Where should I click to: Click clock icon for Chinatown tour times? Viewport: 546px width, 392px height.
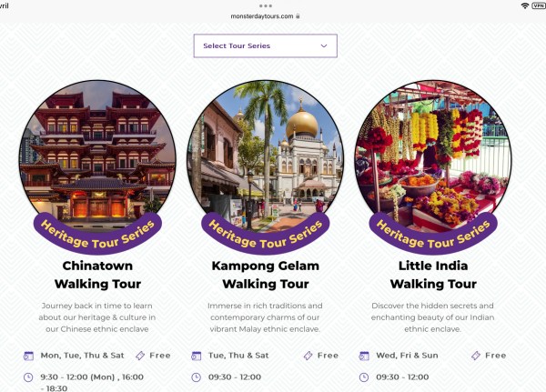click(x=28, y=377)
